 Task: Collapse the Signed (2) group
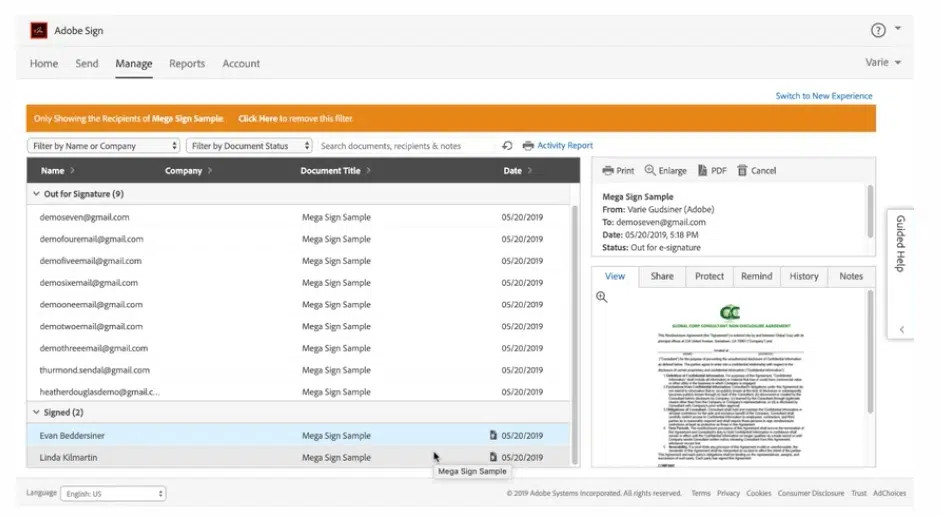click(36, 412)
